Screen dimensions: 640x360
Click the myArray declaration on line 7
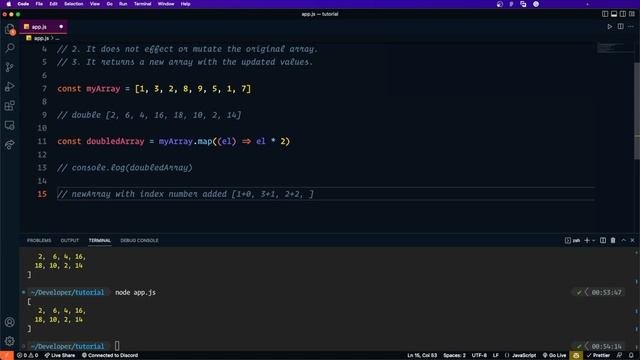[x=103, y=89]
